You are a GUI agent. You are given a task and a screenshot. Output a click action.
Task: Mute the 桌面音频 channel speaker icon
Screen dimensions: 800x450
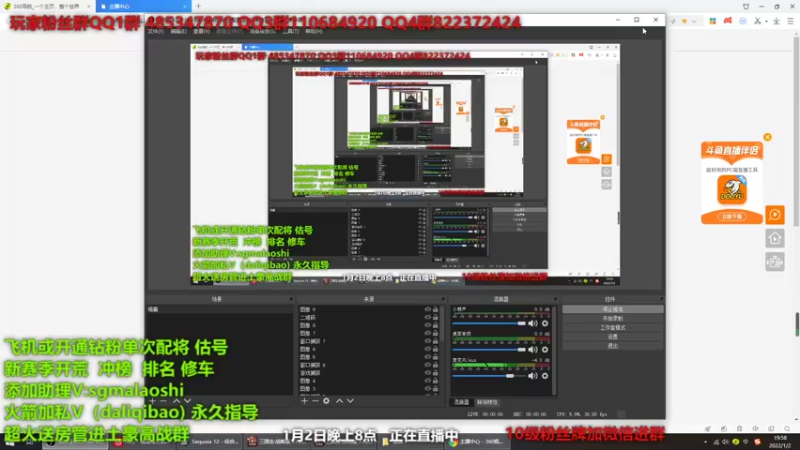533,349
